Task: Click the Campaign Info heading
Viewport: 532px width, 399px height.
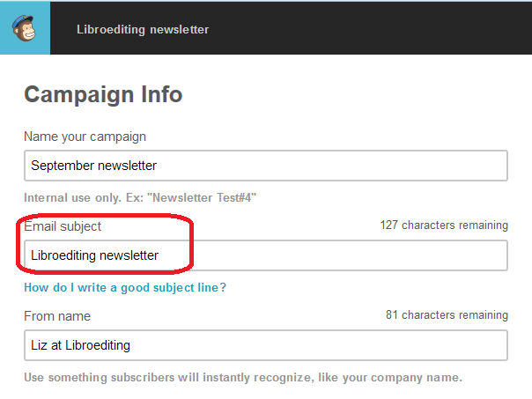Action: click(x=103, y=95)
